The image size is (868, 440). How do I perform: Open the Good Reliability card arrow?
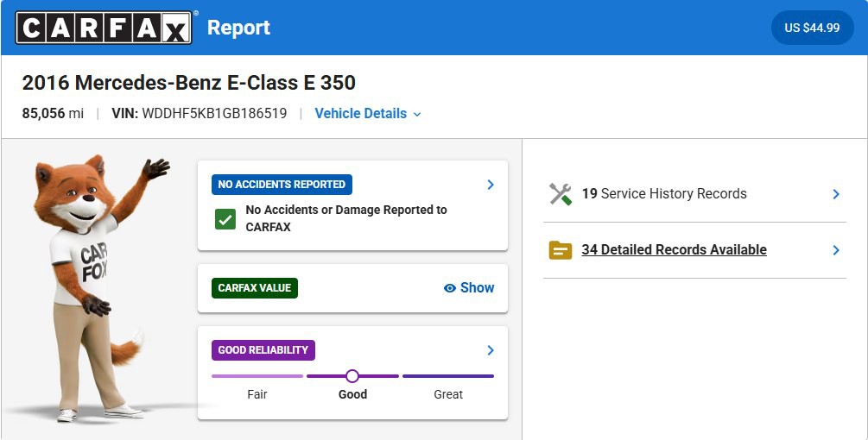pos(491,350)
